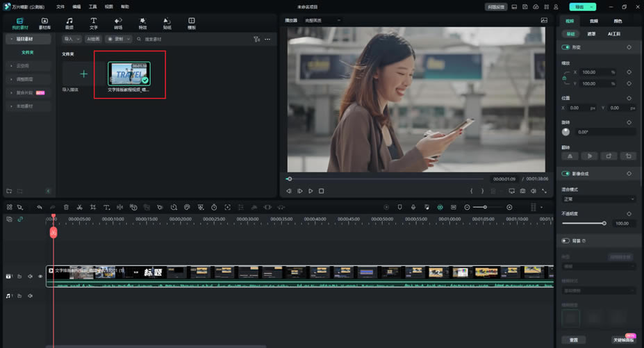This screenshot has height=348, width=644.
Task: Switch to the 颜色 (Color) properties tab
Action: point(618,22)
